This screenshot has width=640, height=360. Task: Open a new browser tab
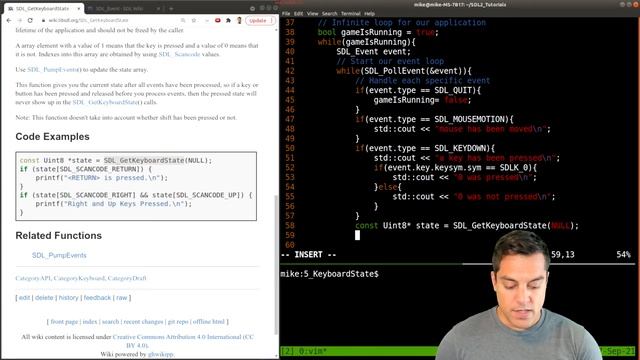(171, 8)
